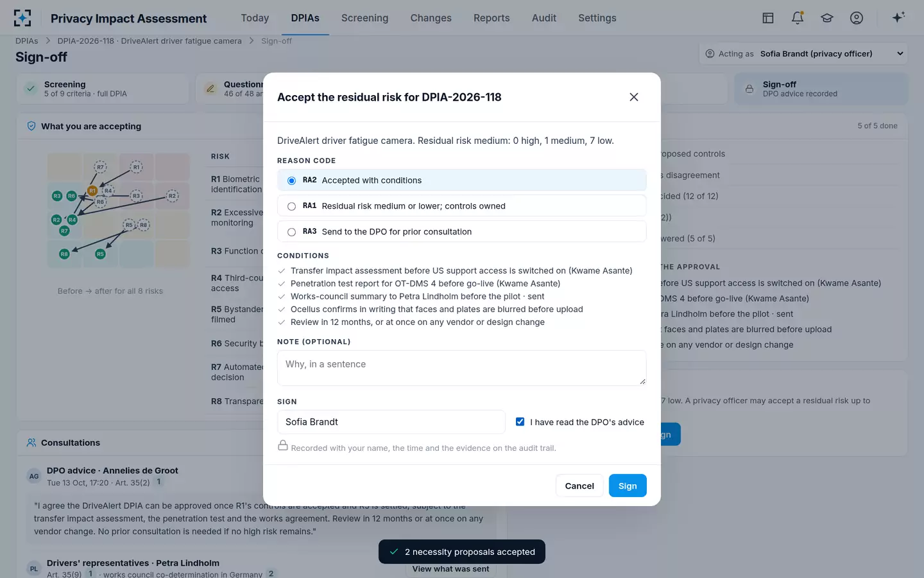924x578 pixels.
Task: Choose RA1 Residual risk medium or lower
Action: (462, 206)
